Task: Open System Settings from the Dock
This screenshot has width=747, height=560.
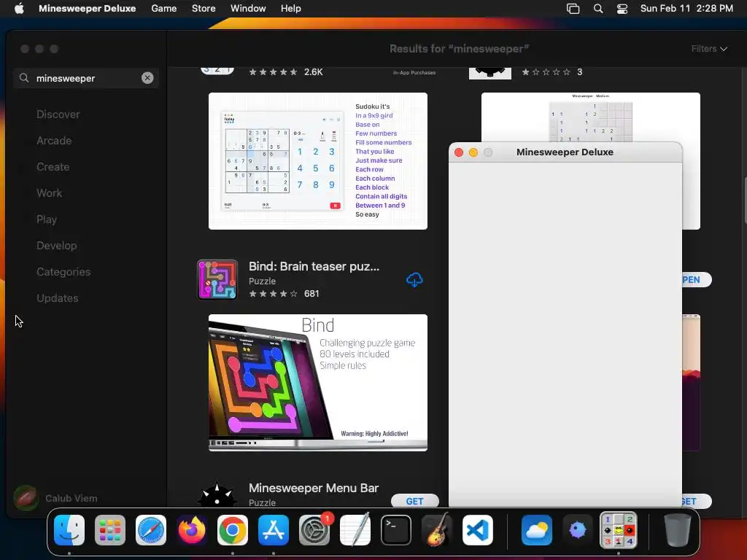Action: tap(314, 530)
